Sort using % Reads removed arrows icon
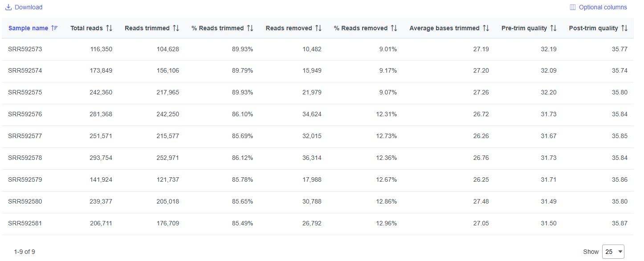Viewport: 644px width, 261px height. point(394,28)
